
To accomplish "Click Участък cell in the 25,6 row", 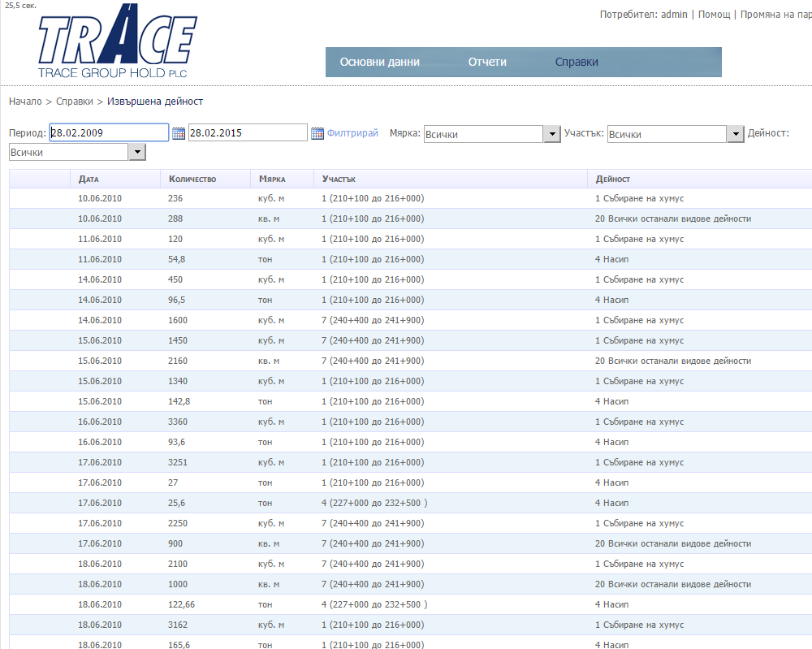I will click(x=374, y=503).
